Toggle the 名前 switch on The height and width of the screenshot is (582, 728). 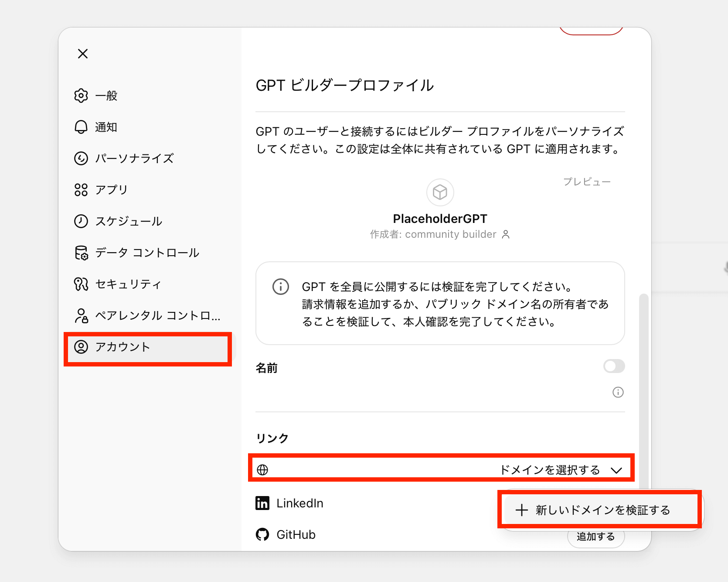614,366
